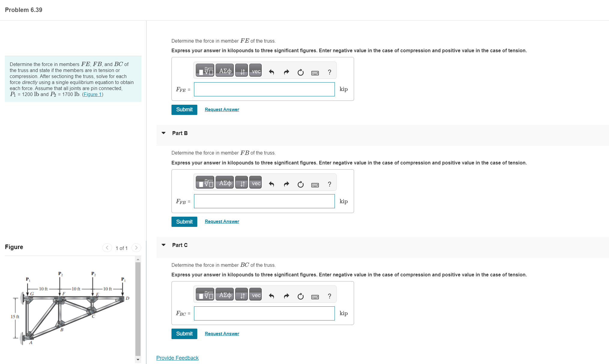Request the answer for Part B

222,221
